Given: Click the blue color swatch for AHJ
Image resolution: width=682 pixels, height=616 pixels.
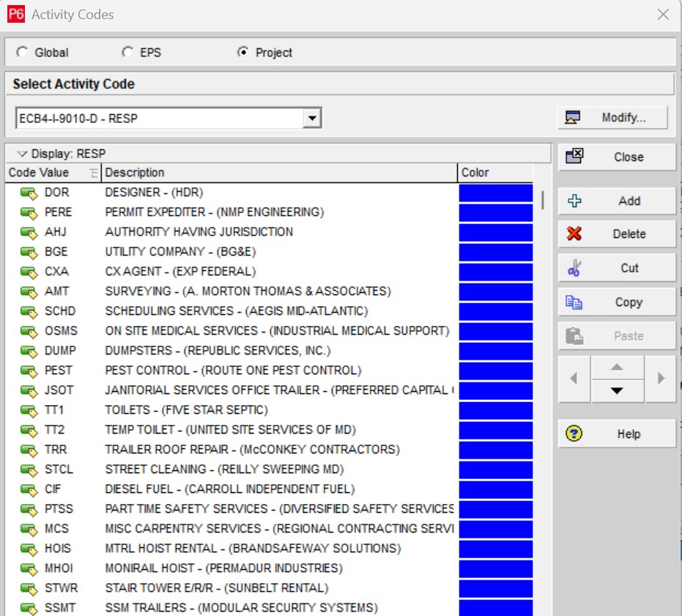Looking at the screenshot, I should [495, 232].
